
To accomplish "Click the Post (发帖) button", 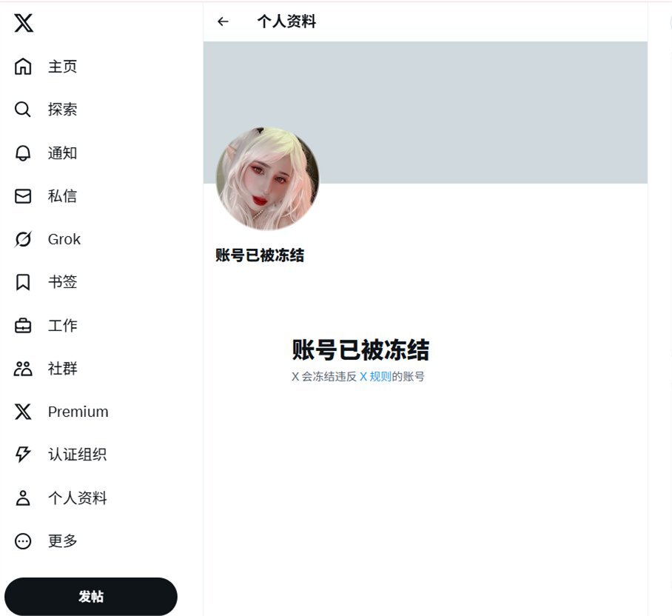I will (91, 596).
